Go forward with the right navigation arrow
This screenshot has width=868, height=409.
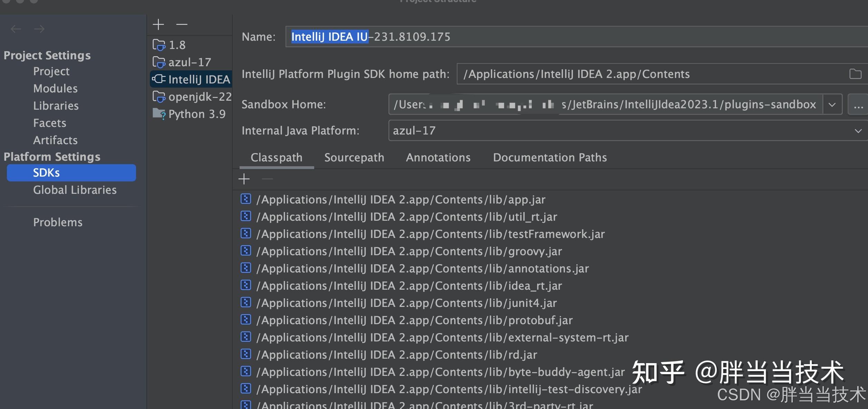[39, 29]
